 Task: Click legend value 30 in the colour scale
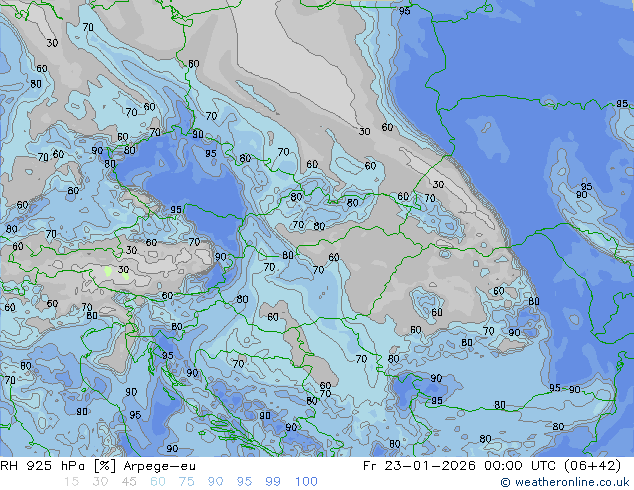(100, 482)
